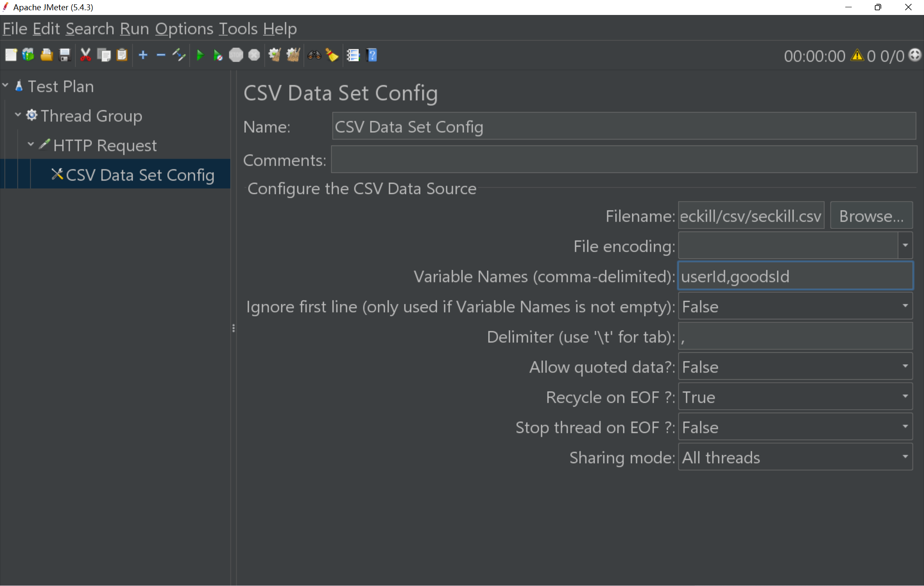Click the Variable Names input field

point(796,276)
